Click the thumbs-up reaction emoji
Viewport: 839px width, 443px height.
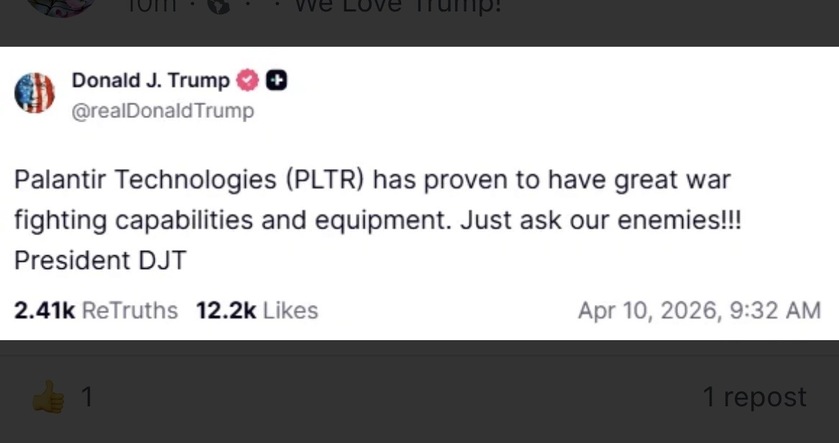(48, 398)
